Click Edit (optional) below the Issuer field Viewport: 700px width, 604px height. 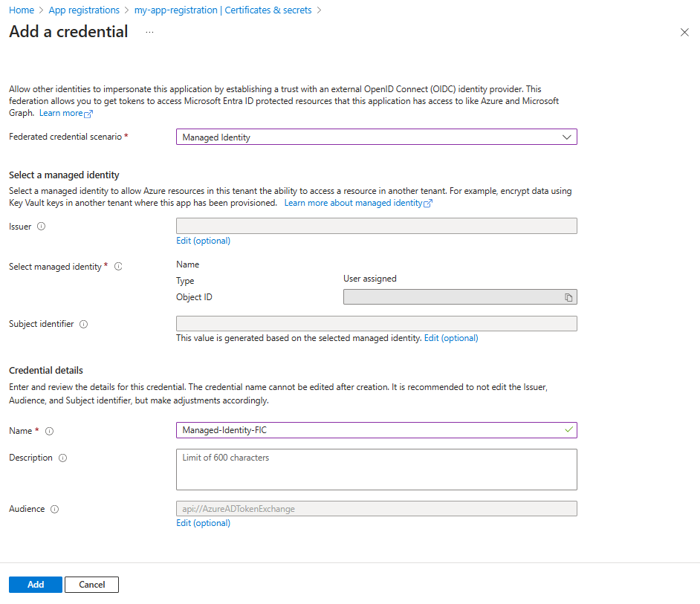point(203,240)
